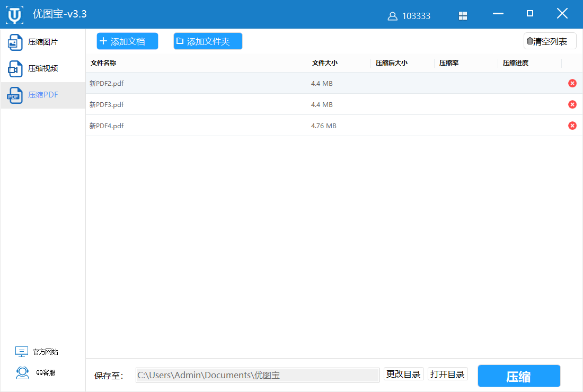The height and width of the screenshot is (392, 583).
Task: Maximize the 优图宝 window
Action: point(530,13)
